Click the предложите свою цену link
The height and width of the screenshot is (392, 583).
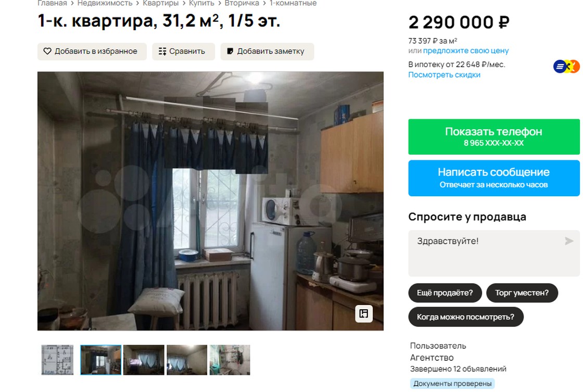[465, 50]
